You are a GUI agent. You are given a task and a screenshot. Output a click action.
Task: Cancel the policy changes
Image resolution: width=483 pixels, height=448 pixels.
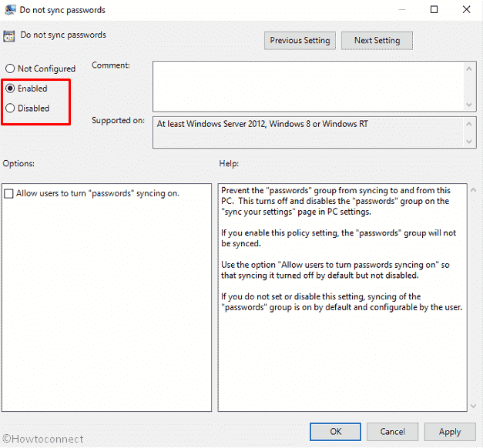(392, 432)
